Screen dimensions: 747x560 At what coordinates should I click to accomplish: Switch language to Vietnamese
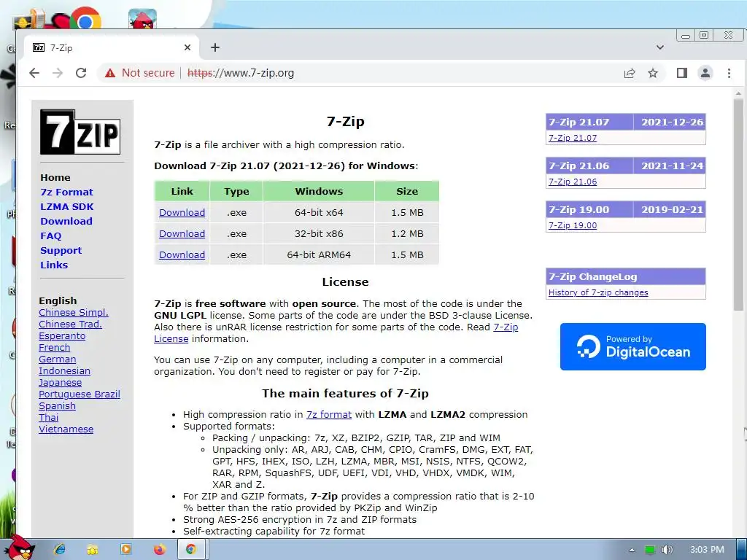tap(66, 429)
